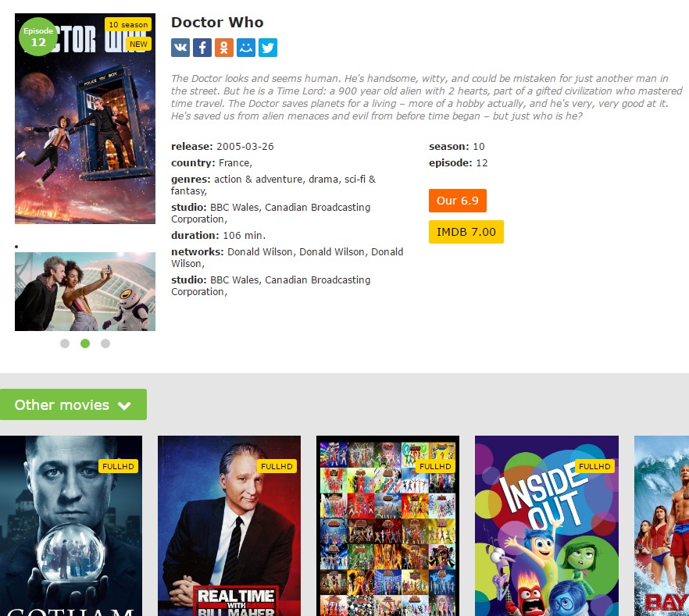
Task: Select the active green carousel dot
Action: point(85,344)
